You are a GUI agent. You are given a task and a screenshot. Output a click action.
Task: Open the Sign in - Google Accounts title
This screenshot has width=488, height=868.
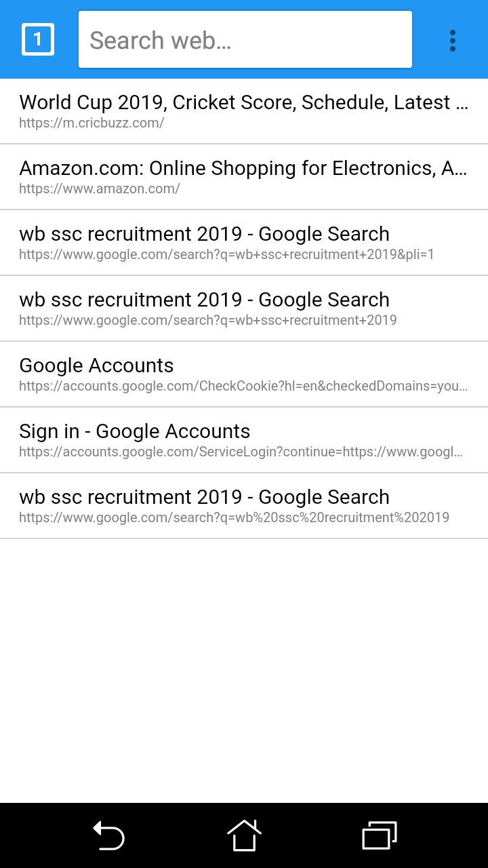coord(135,431)
